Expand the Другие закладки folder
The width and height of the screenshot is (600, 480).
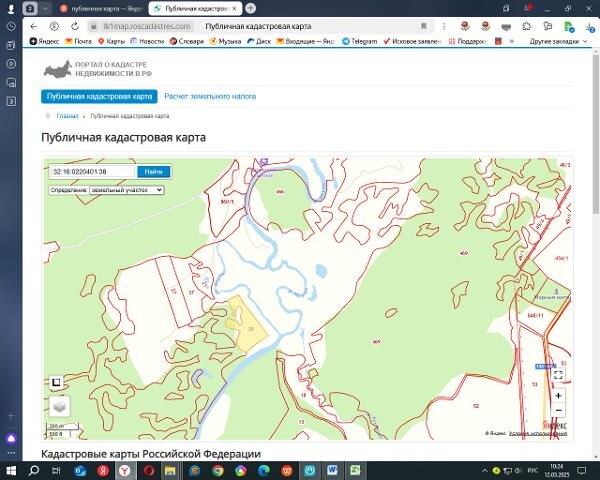(x=558, y=41)
